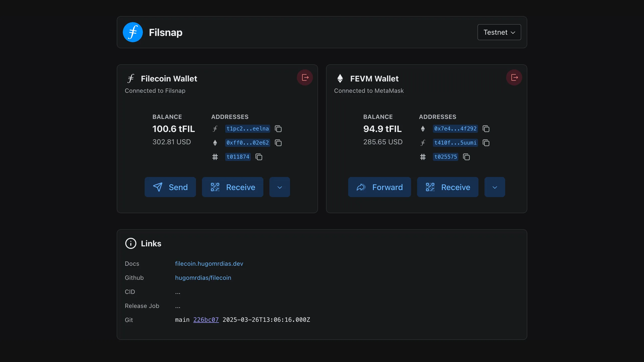This screenshot has height=362, width=644.
Task: Disconnect the Filecoin Wallet via the logout icon
Action: click(305, 77)
